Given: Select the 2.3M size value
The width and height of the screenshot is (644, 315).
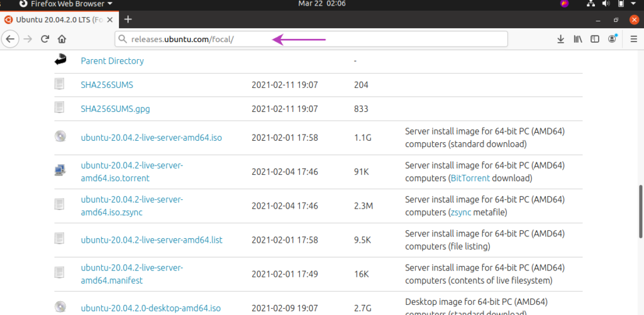Looking at the screenshot, I should click(x=364, y=206).
